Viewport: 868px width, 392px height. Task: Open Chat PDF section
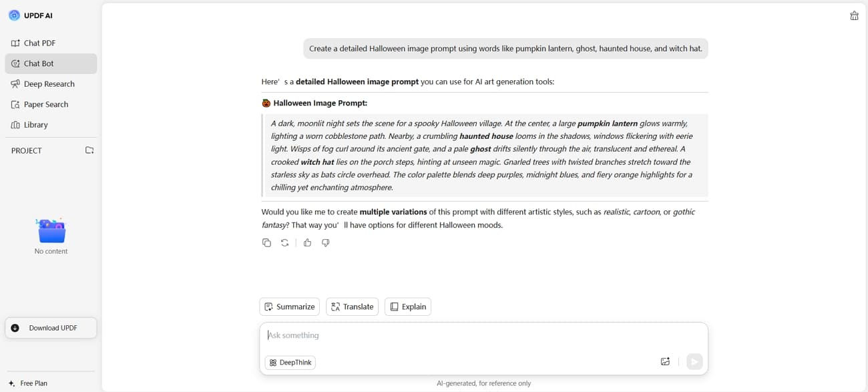(x=39, y=43)
